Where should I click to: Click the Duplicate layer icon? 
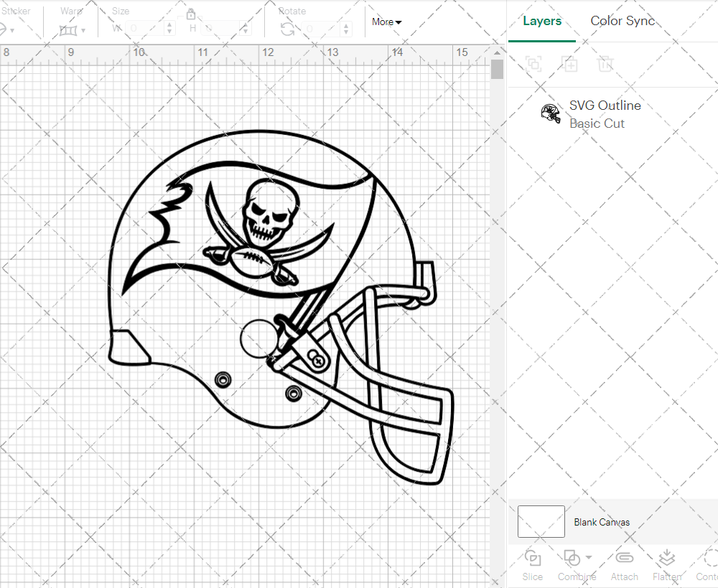[569, 64]
